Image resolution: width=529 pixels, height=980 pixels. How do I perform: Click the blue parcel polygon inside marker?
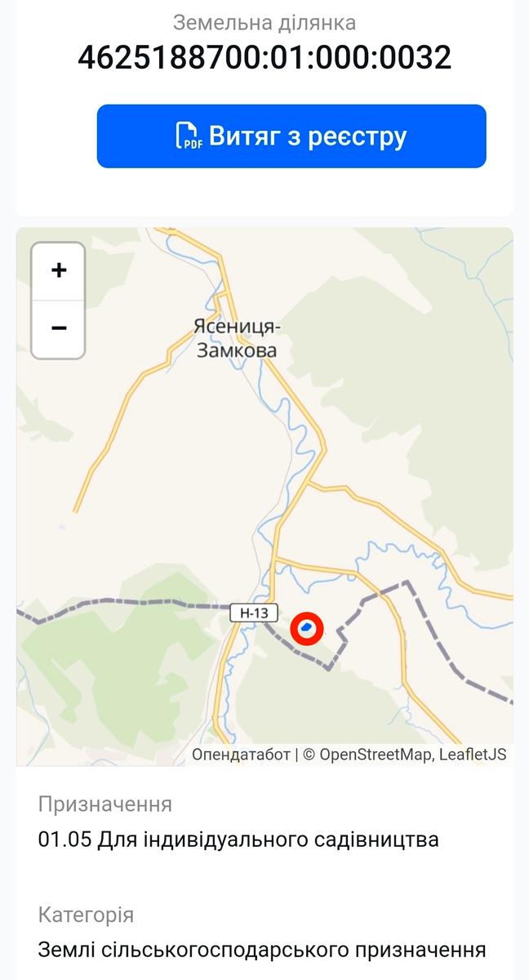307,627
